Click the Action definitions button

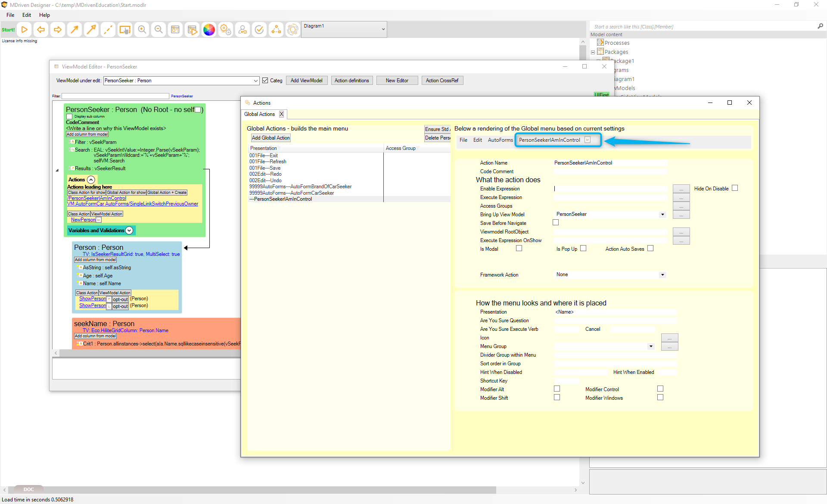351,81
